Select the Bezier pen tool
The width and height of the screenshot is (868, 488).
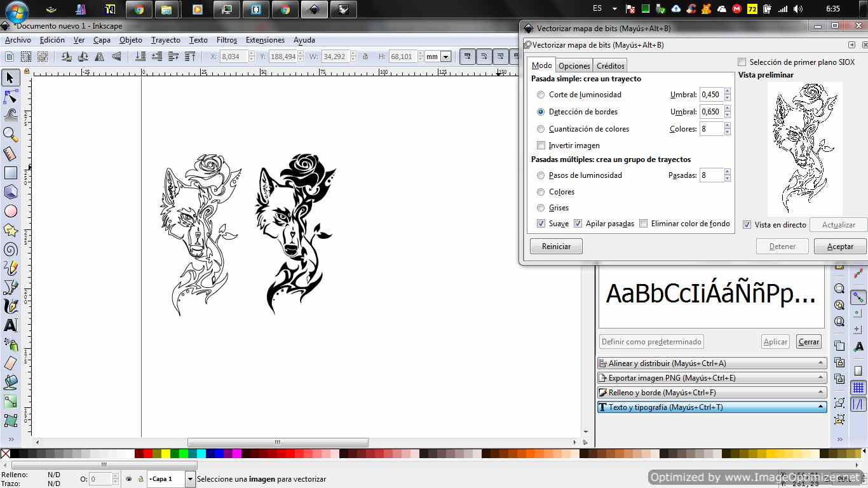click(10, 287)
